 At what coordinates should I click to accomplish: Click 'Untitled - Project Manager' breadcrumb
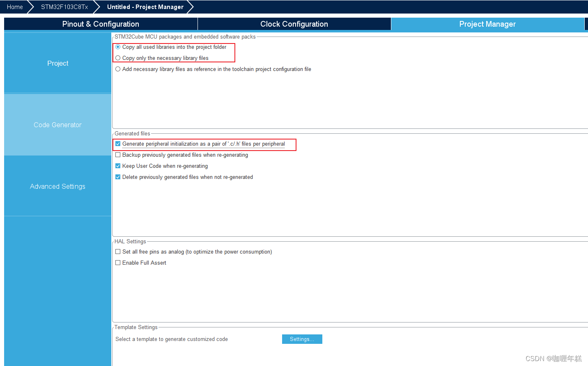[x=145, y=7]
